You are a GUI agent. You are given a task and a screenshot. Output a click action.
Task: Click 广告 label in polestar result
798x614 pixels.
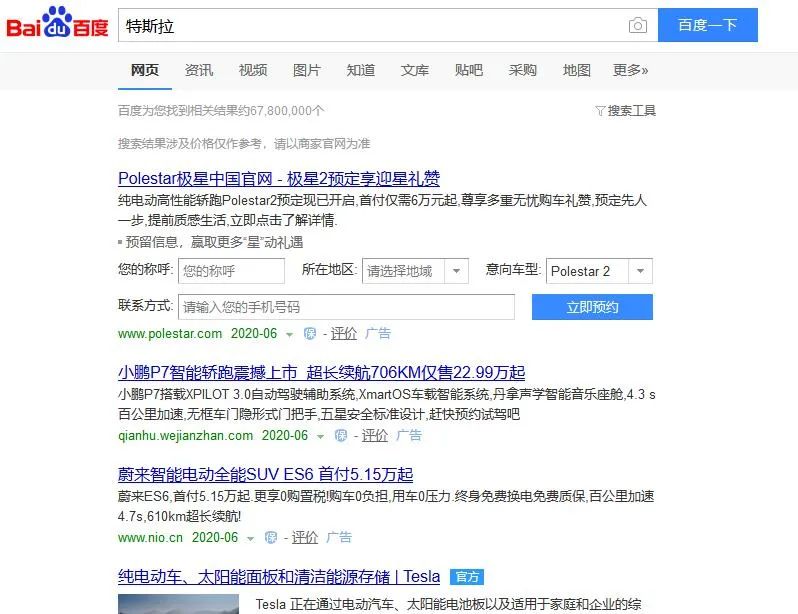pos(378,333)
